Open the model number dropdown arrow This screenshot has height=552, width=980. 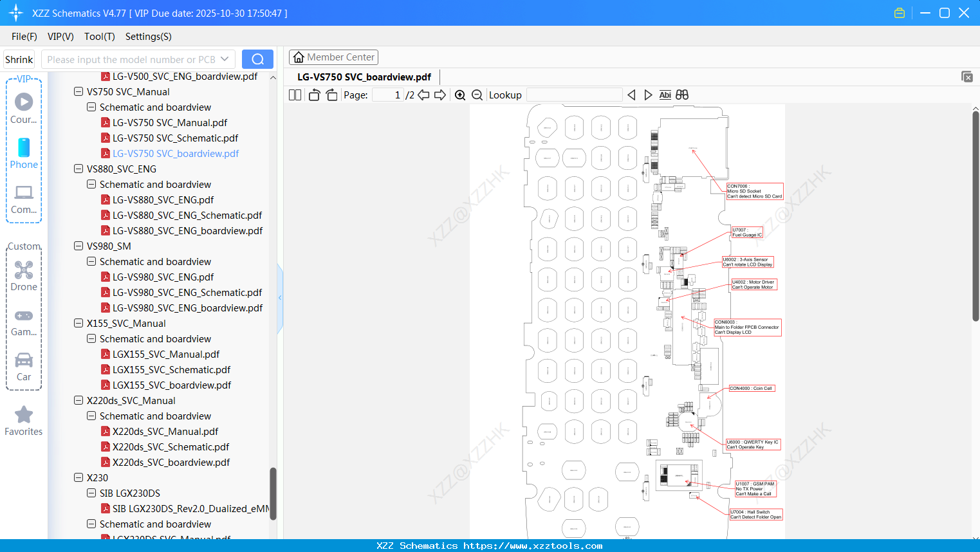coord(226,59)
